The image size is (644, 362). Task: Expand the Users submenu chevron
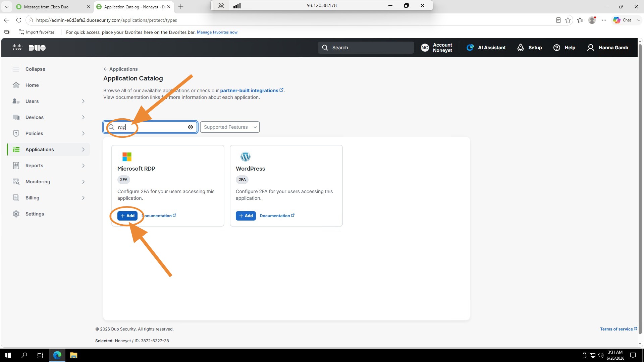tap(83, 101)
